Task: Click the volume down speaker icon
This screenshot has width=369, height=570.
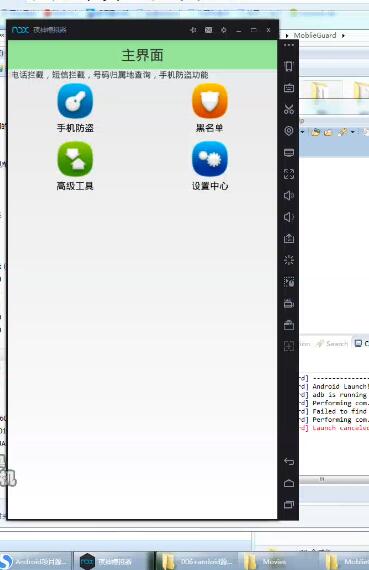Action: (289, 217)
